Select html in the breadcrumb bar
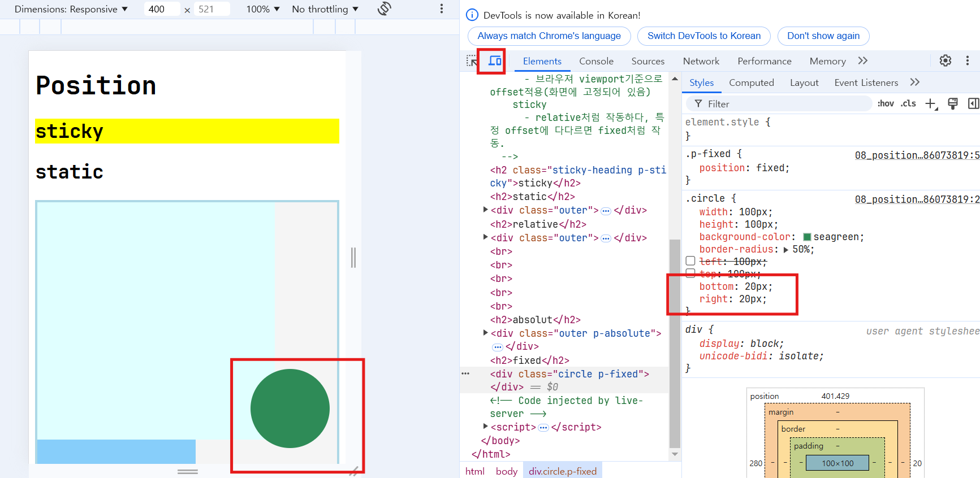This screenshot has height=478, width=980. [x=475, y=471]
